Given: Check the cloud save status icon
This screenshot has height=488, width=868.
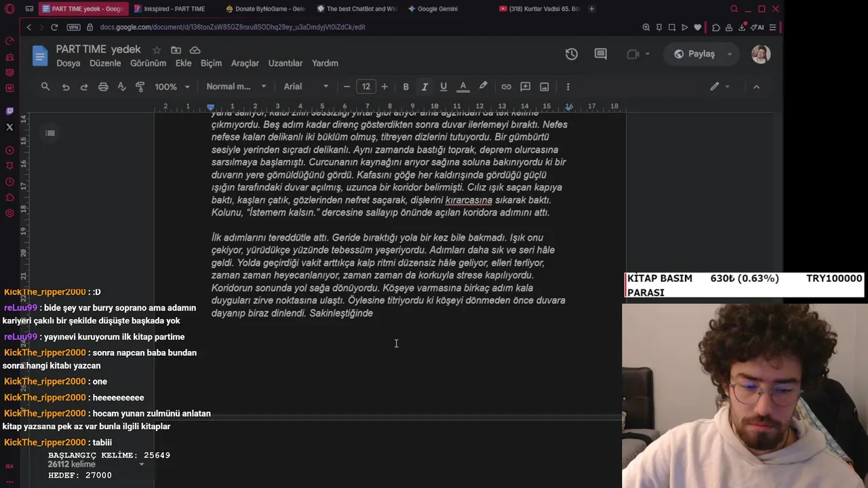Looking at the screenshot, I should 195,50.
